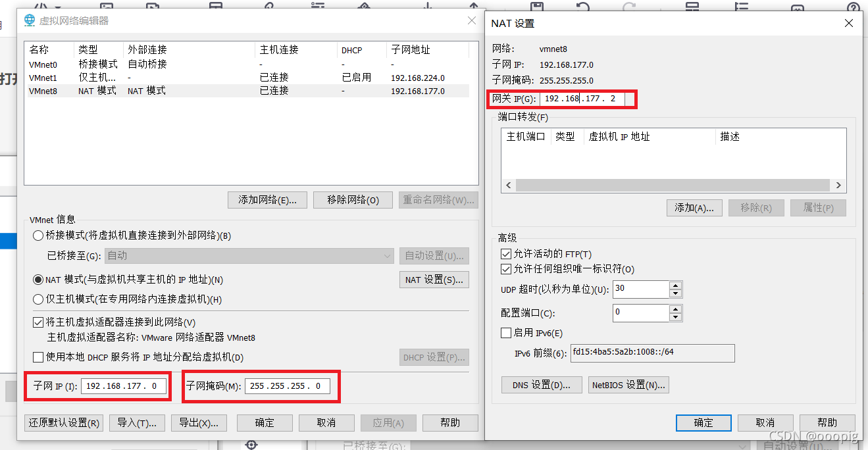The width and height of the screenshot is (868, 450).
Task: Decrease config port with down arrow
Action: [676, 317]
